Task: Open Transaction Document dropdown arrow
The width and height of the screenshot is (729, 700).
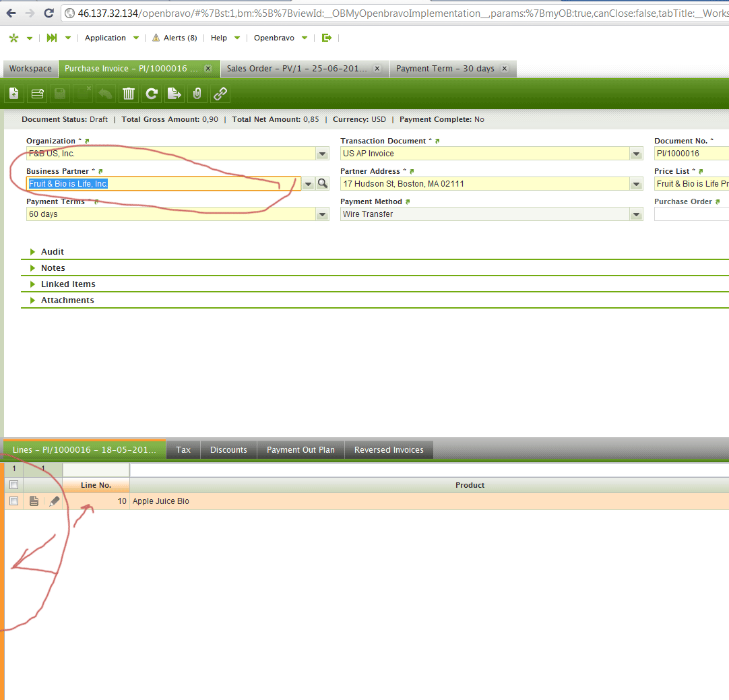Action: [x=637, y=154]
